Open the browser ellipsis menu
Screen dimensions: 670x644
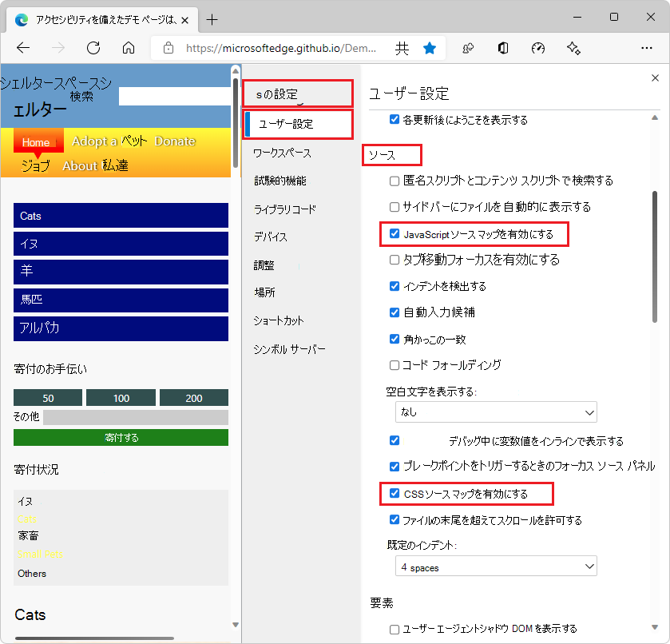coord(647,48)
